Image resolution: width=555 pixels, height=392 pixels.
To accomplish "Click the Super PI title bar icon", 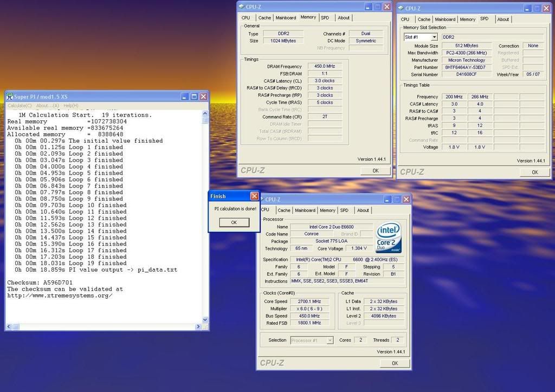I will click(x=9, y=97).
